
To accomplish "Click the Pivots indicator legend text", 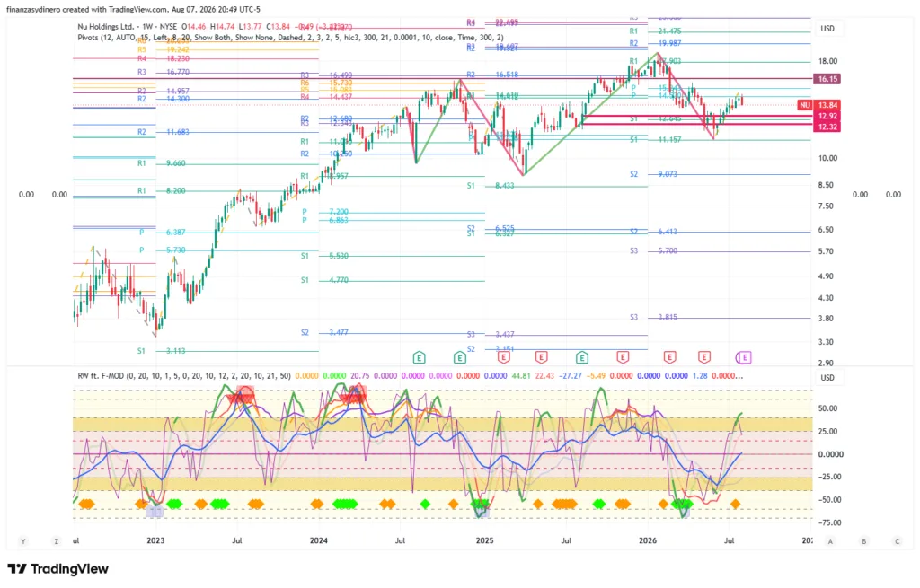I will click(x=290, y=37).
